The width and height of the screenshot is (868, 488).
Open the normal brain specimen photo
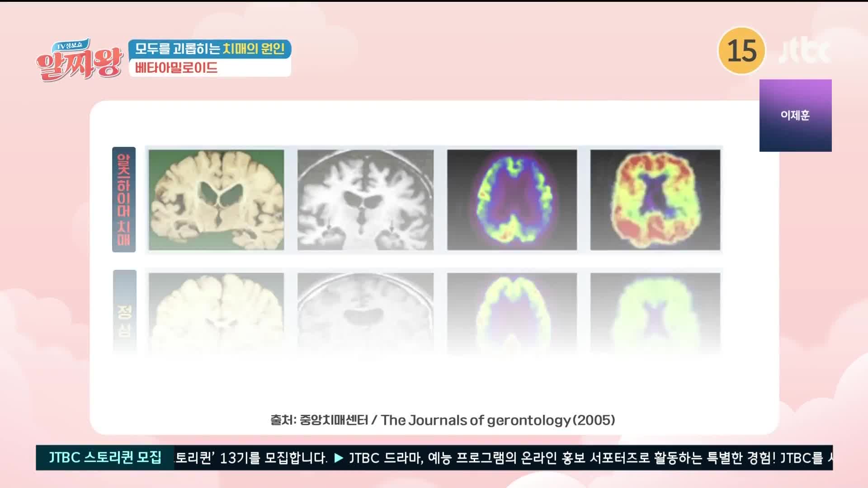tap(216, 312)
